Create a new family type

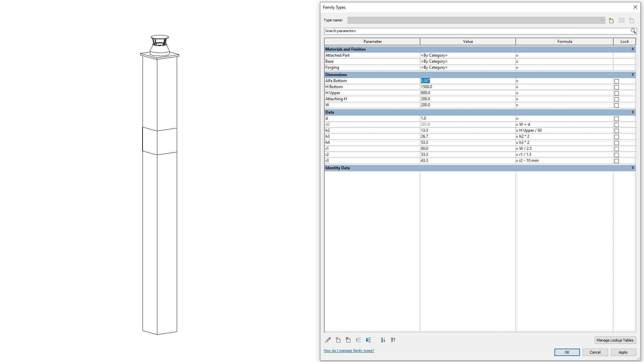click(x=611, y=20)
